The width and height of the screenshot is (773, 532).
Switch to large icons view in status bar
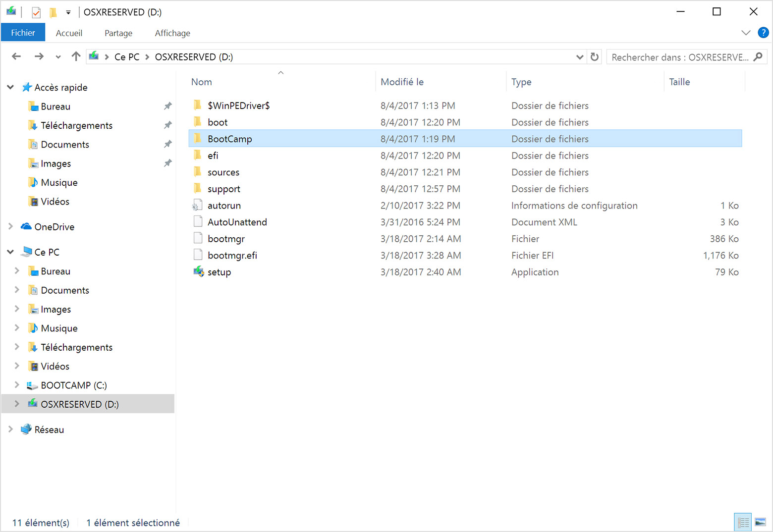point(760,522)
